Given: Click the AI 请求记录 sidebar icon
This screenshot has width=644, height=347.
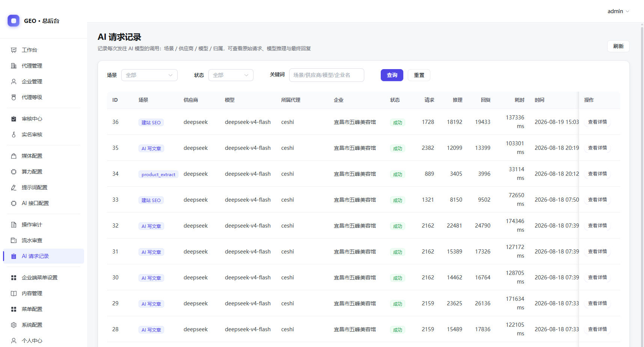Looking at the screenshot, I should 14,256.
